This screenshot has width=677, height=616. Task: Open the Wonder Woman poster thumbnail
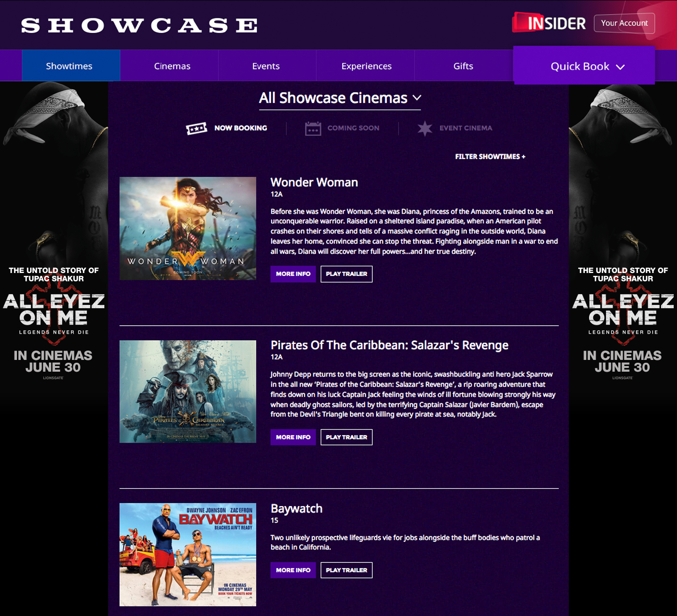[x=188, y=228]
